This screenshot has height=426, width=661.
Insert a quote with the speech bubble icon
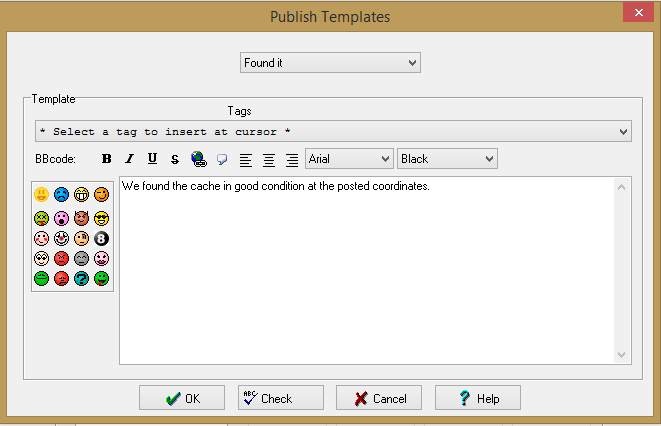[222, 159]
